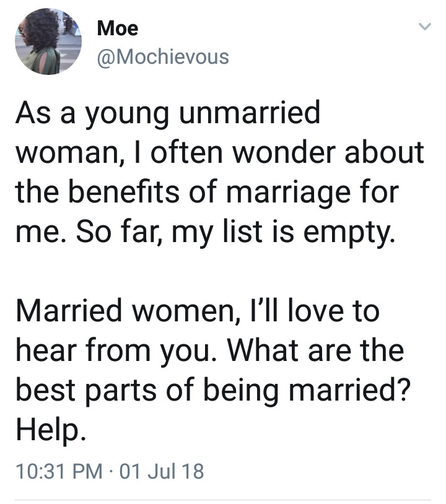Click the line starting "hear from you."
This screenshot has height=504, width=446.
coord(209,351)
